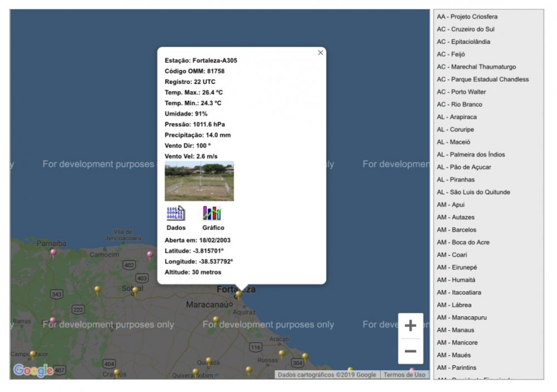The height and width of the screenshot is (392, 557).
Task: Click the pink pin near Camocim
Action: (150, 255)
